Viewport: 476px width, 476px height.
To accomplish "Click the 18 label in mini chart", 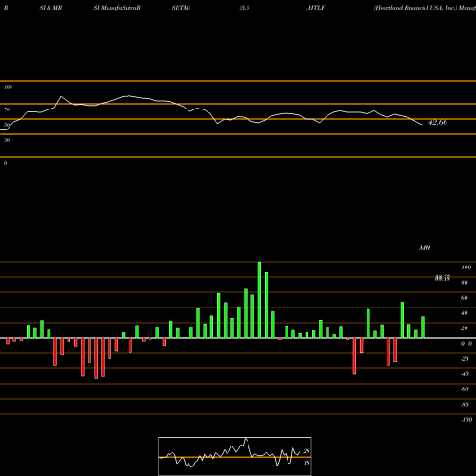I will pos(307,463).
